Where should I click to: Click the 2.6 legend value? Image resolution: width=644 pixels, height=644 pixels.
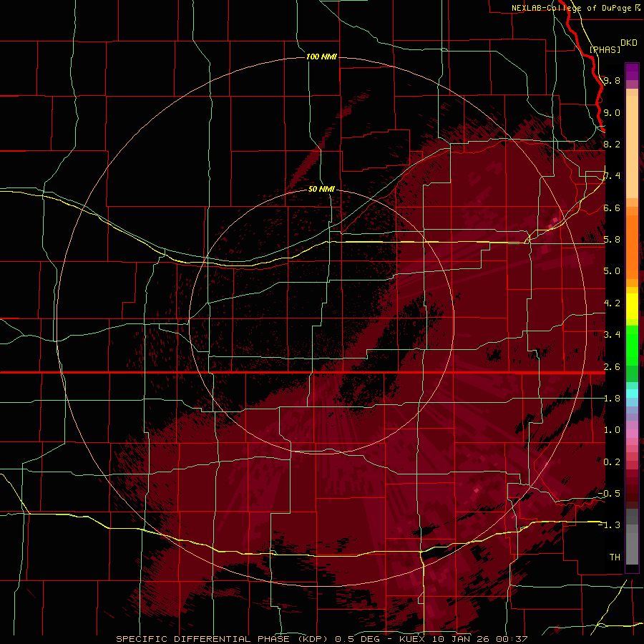[x=612, y=366]
